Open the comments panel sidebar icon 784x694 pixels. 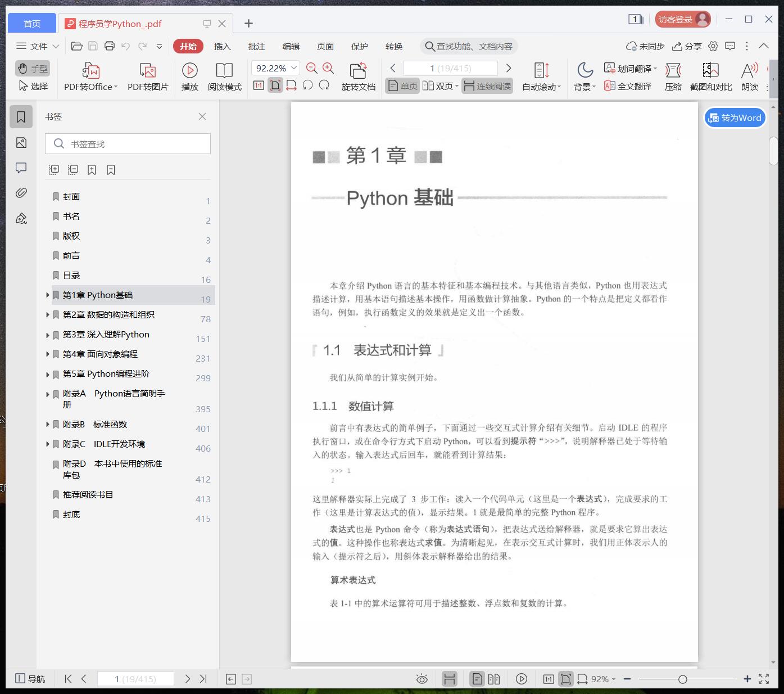(21, 168)
